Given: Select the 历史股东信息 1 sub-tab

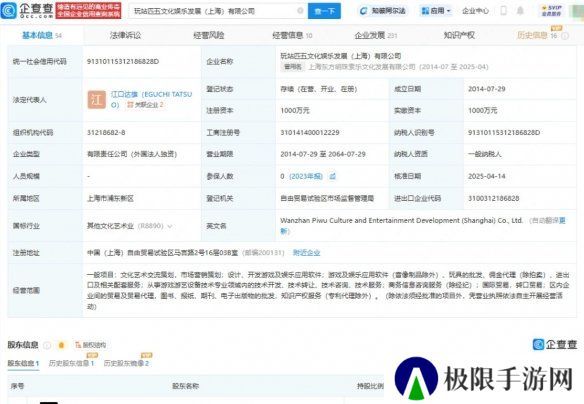Looking at the screenshot, I should tap(71, 363).
